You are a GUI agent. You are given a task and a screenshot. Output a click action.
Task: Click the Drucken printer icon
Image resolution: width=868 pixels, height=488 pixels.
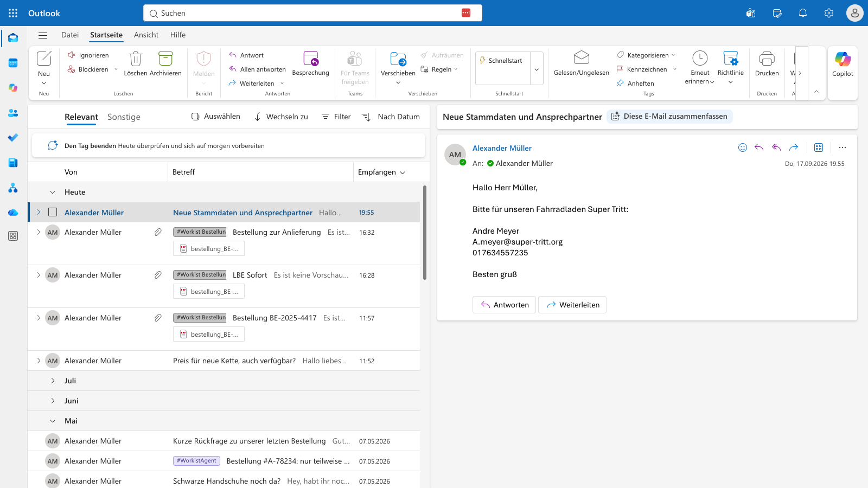(767, 64)
